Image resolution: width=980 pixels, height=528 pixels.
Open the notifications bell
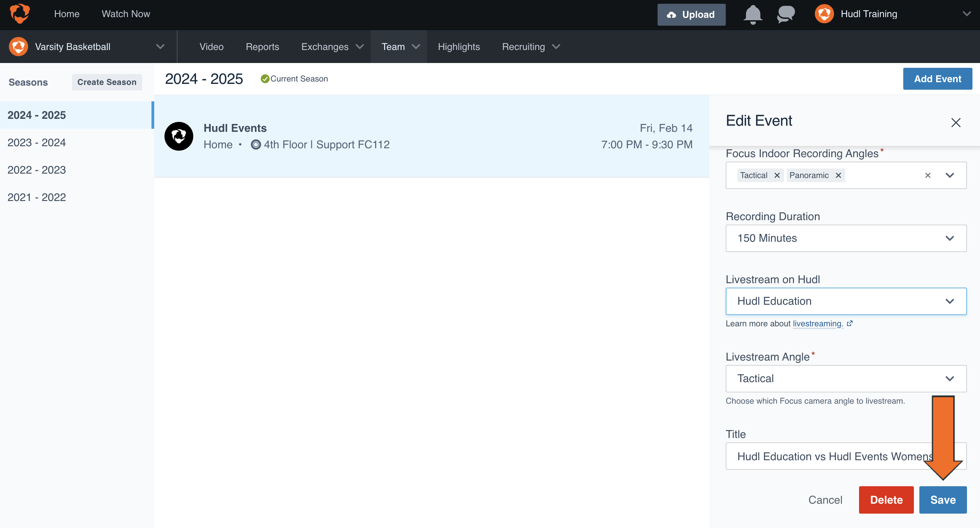coord(752,14)
